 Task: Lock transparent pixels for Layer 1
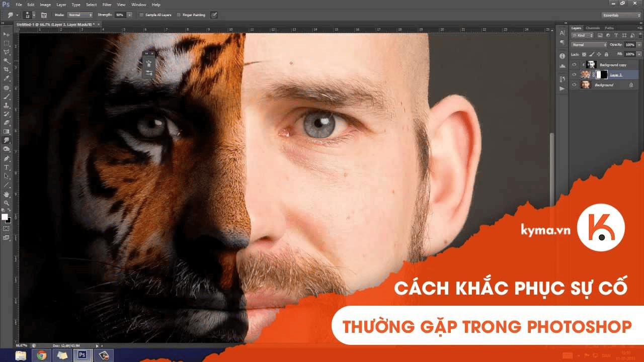(x=584, y=54)
